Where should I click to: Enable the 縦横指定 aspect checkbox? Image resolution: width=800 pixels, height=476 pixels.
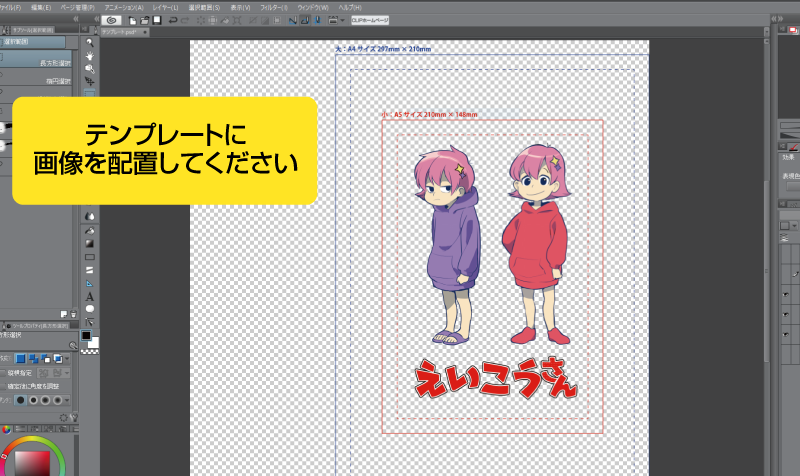click(x=3, y=373)
